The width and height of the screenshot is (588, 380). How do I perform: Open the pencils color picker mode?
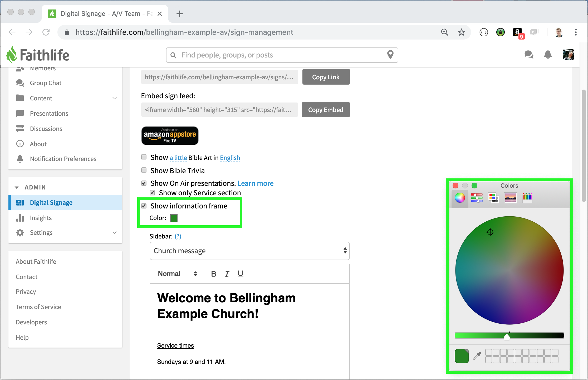click(527, 198)
